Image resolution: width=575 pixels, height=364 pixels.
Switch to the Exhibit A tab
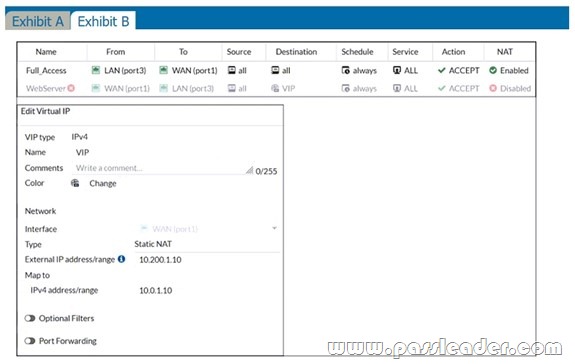tap(38, 21)
